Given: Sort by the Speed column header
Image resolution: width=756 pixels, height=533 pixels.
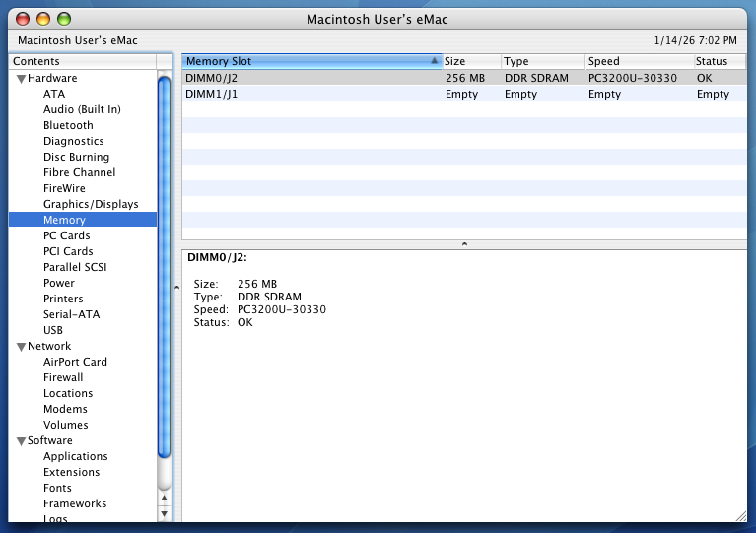Looking at the screenshot, I should pyautogui.click(x=640, y=61).
